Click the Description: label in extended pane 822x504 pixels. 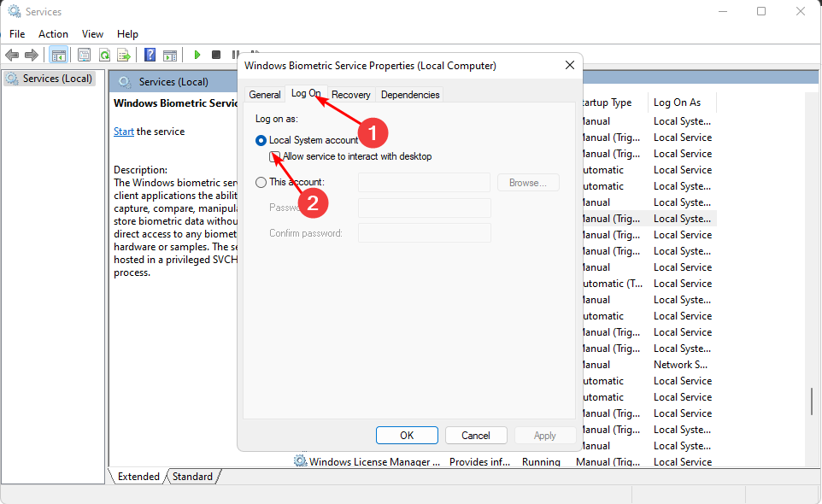pos(140,170)
